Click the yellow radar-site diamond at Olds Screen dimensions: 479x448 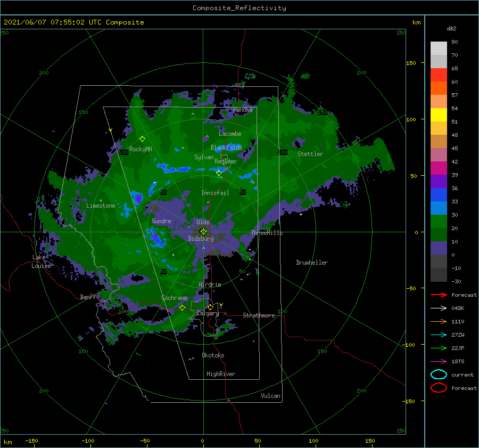pyautogui.click(x=203, y=232)
